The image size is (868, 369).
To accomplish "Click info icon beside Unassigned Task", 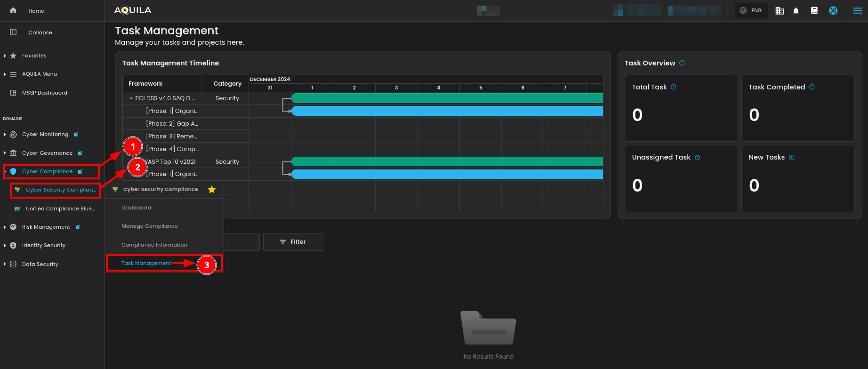I will point(698,158).
